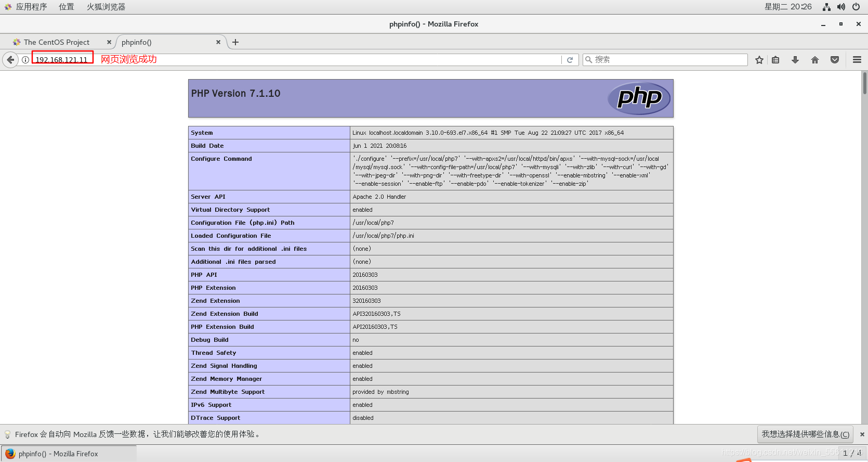Click the IPv6 Support label

(x=211, y=405)
